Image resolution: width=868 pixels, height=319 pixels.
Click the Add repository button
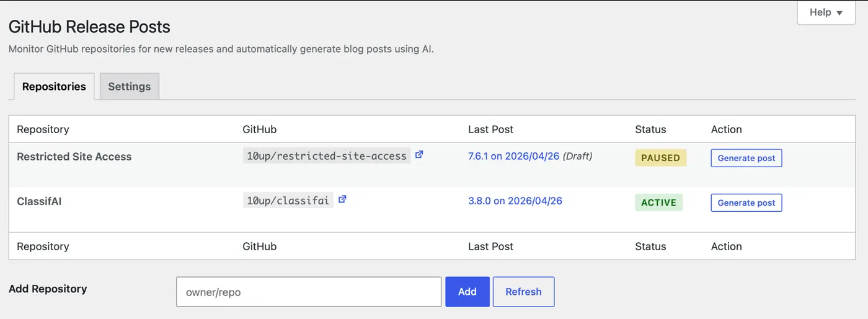click(x=467, y=292)
